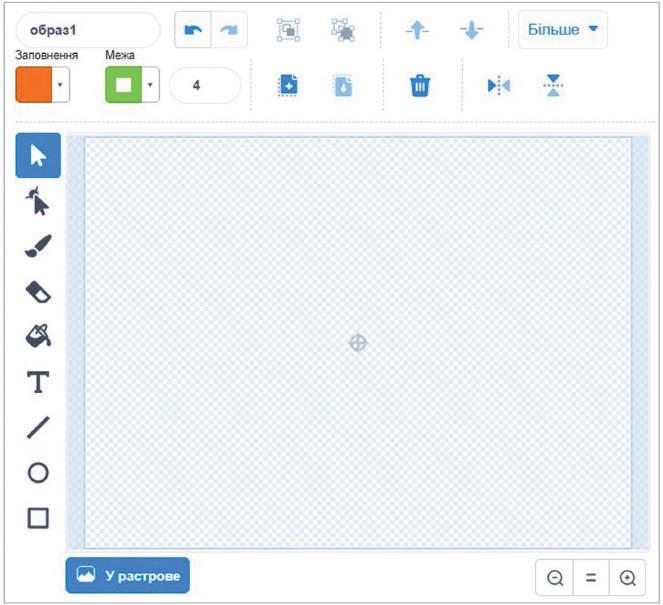Click the orange fill color swatch

point(34,85)
